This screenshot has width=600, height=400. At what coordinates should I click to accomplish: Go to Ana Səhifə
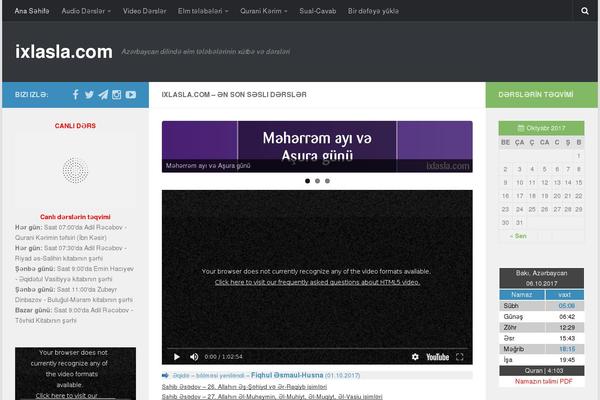click(32, 11)
